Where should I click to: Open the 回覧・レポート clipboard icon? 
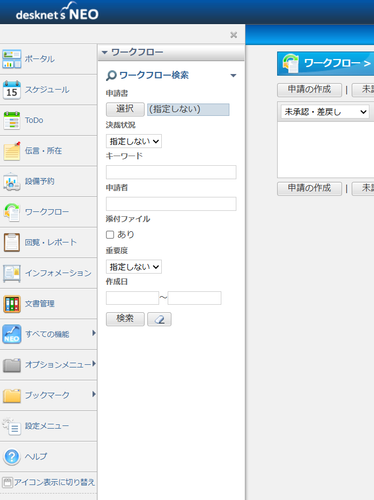point(12,242)
